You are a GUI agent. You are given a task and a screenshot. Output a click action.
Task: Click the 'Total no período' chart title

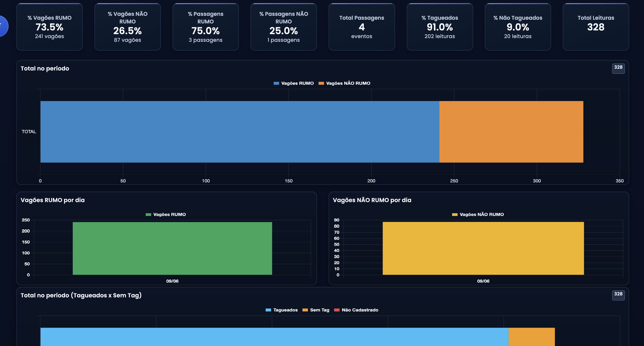click(x=45, y=69)
